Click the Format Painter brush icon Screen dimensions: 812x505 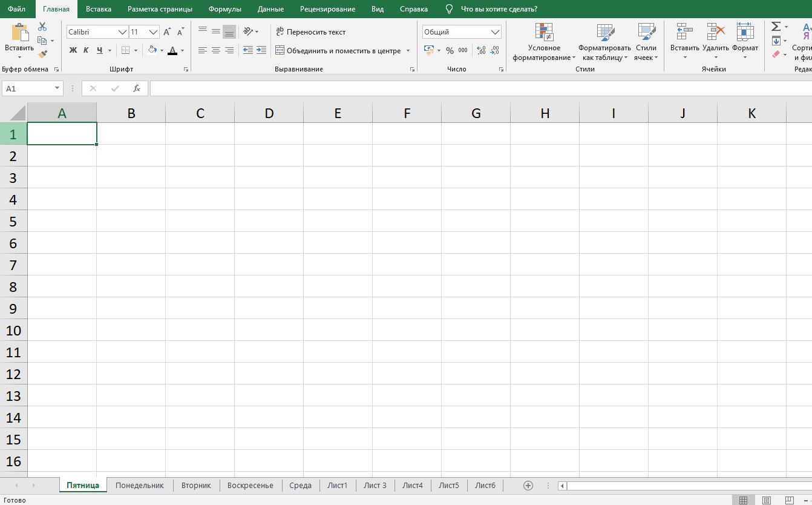click(42, 54)
